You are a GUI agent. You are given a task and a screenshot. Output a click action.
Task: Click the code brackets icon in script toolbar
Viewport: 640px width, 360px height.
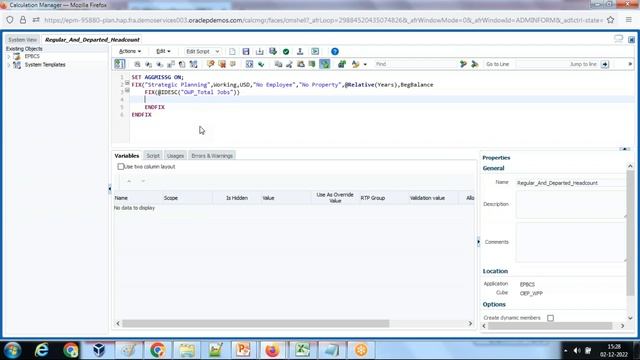coord(249,64)
